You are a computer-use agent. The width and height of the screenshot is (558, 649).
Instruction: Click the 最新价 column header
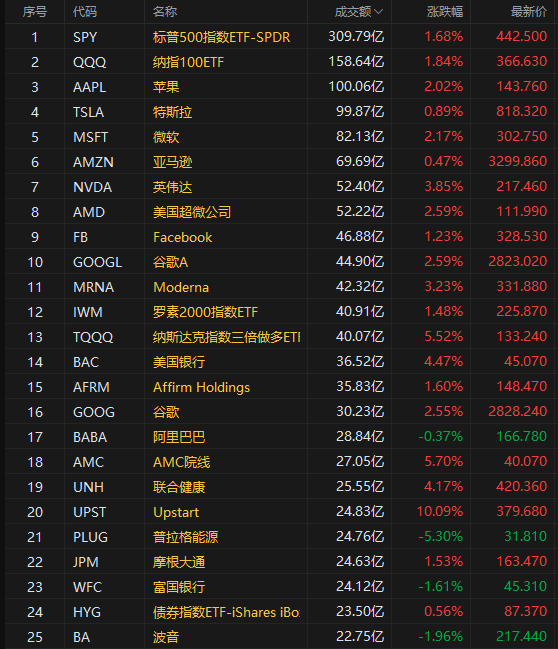528,12
